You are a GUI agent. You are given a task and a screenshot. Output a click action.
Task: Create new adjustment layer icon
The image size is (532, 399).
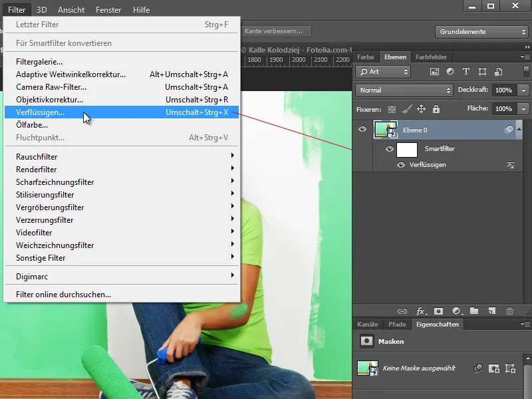[x=457, y=311]
